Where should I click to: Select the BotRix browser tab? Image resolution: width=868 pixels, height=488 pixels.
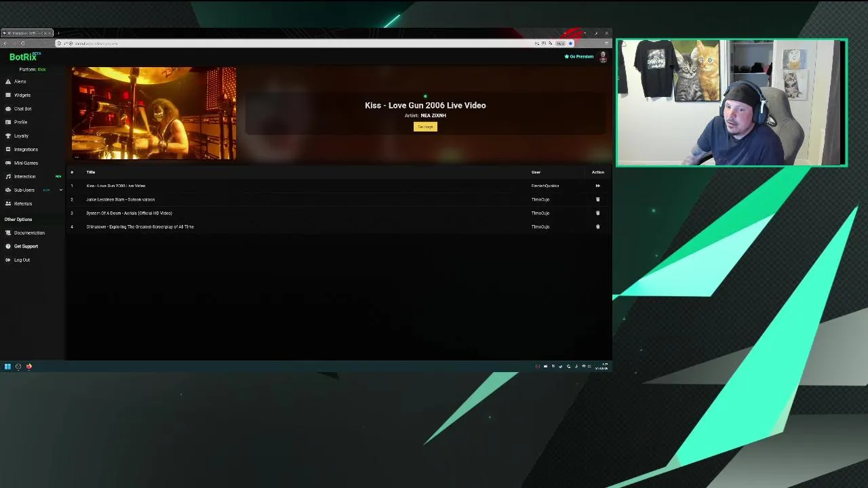[27, 33]
